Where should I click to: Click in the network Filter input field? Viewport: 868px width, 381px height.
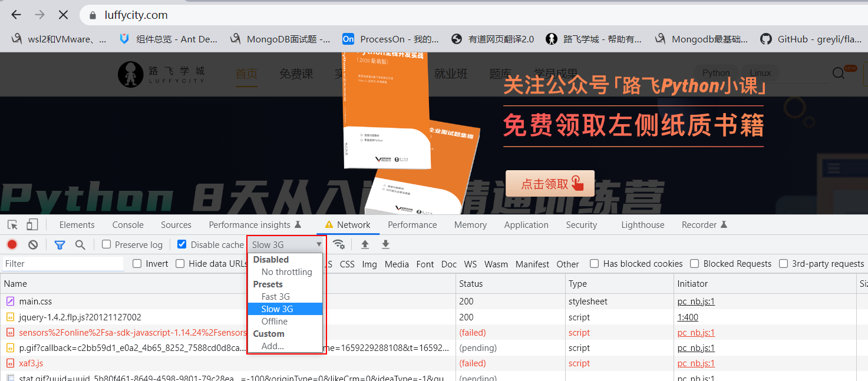[63, 263]
